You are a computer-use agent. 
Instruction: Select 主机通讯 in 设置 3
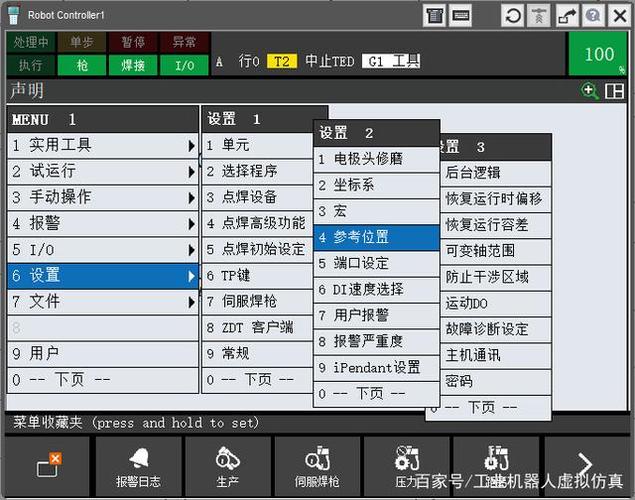(495, 356)
